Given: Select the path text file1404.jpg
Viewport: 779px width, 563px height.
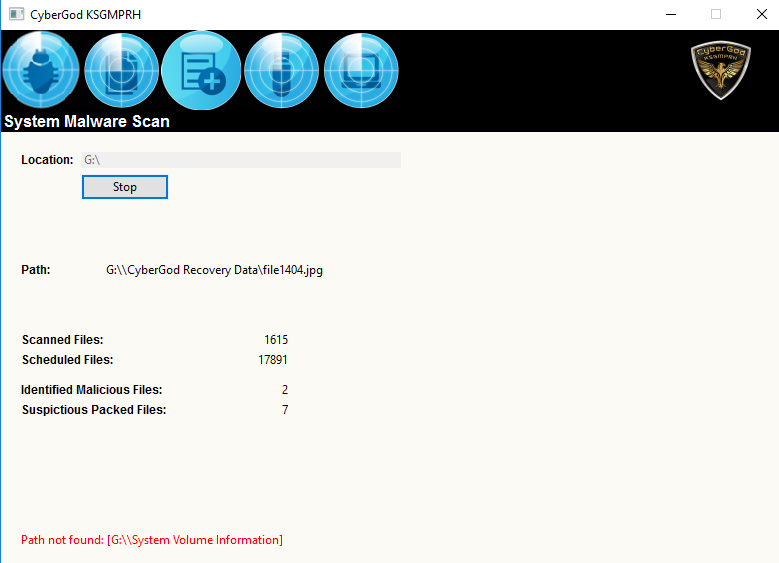Looking at the screenshot, I should pyautogui.click(x=293, y=270).
